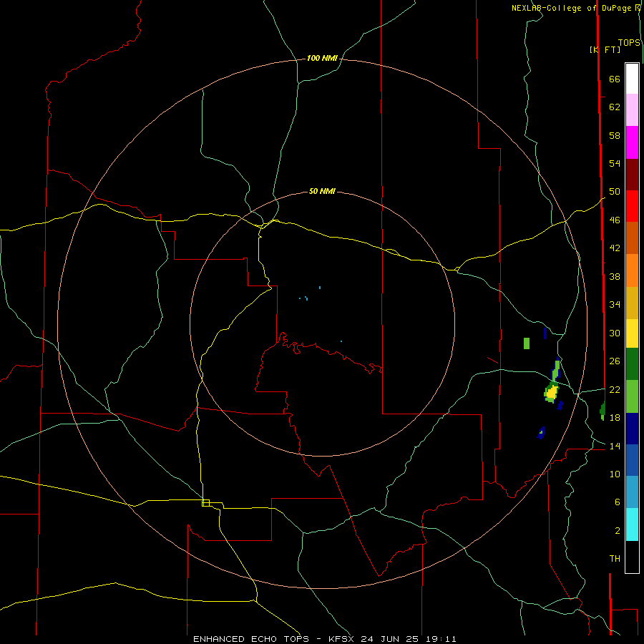Select the magenta swatch in the legend
The image size is (644, 644).
tap(632, 142)
